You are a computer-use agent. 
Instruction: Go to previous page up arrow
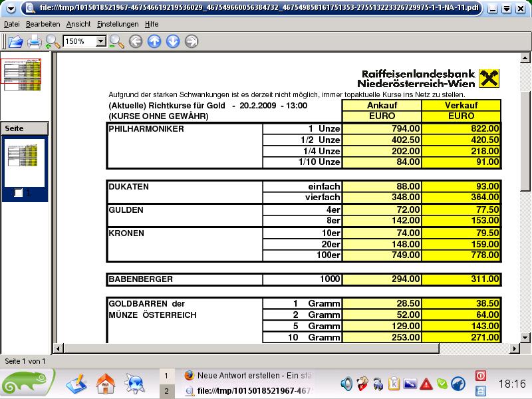[x=154, y=41]
